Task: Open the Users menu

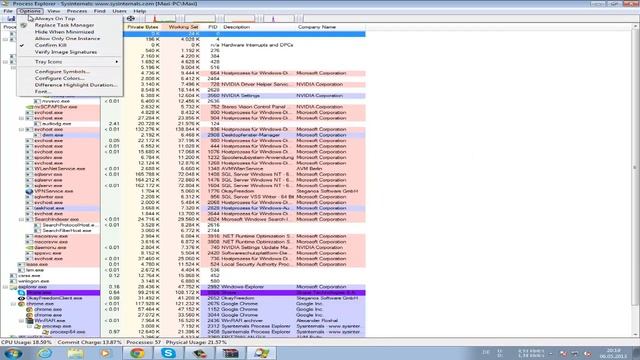Action: (x=119, y=11)
